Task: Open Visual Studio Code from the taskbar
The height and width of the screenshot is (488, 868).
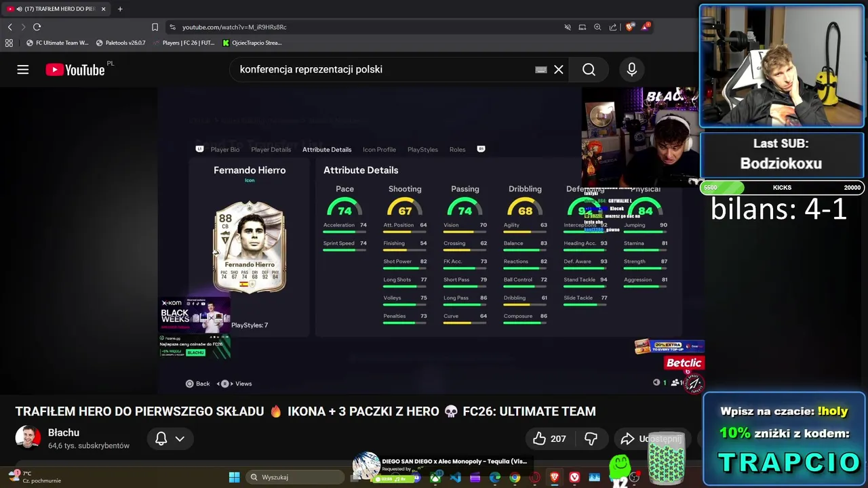Action: click(x=455, y=478)
